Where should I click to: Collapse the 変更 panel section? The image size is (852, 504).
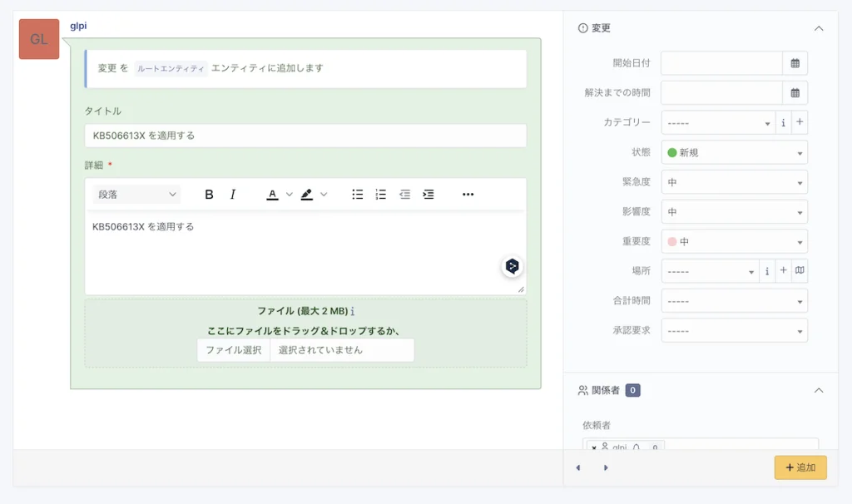(x=819, y=28)
